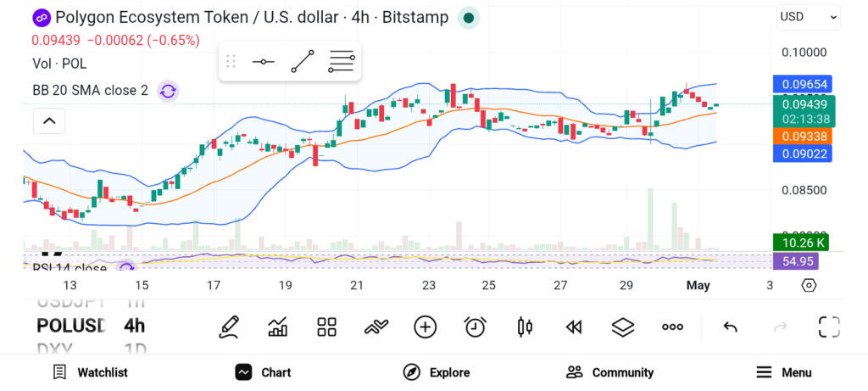Start bar replay with rewind icon
Image resolution: width=868 pixels, height=391 pixels.
pyautogui.click(x=574, y=327)
